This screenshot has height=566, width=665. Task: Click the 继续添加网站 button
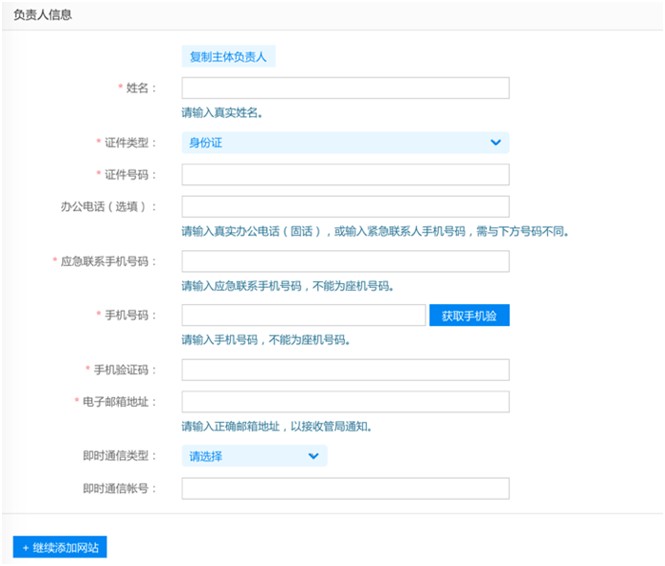pyautogui.click(x=60, y=548)
